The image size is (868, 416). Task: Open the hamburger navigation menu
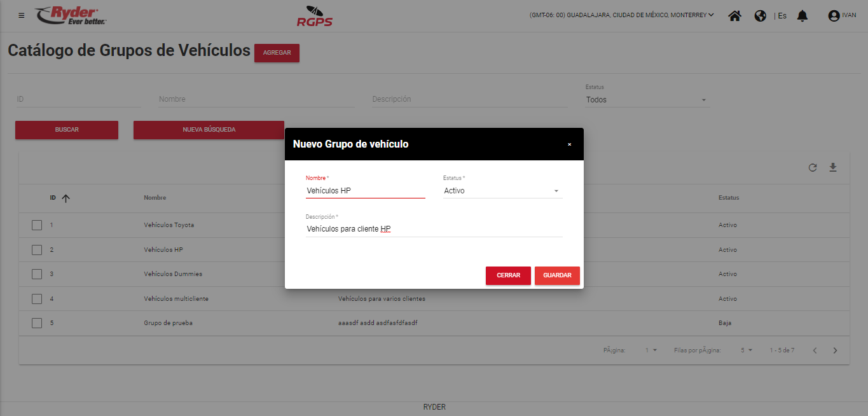tap(22, 15)
